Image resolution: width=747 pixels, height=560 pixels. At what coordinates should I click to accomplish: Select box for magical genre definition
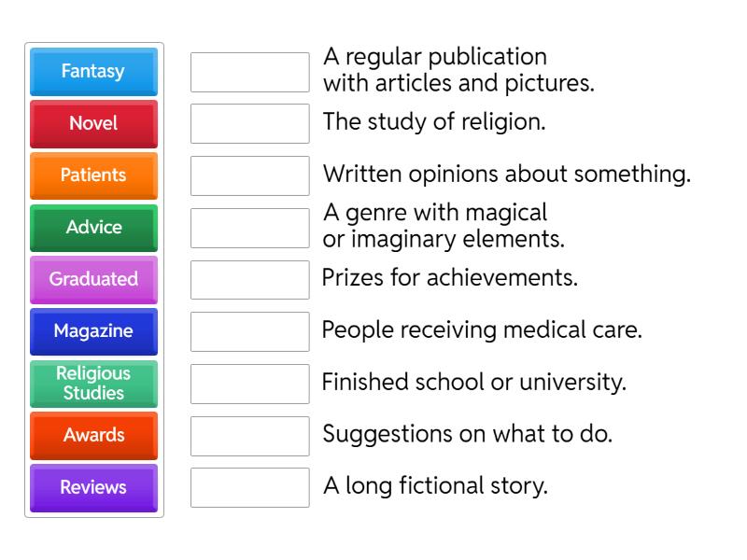tap(249, 228)
